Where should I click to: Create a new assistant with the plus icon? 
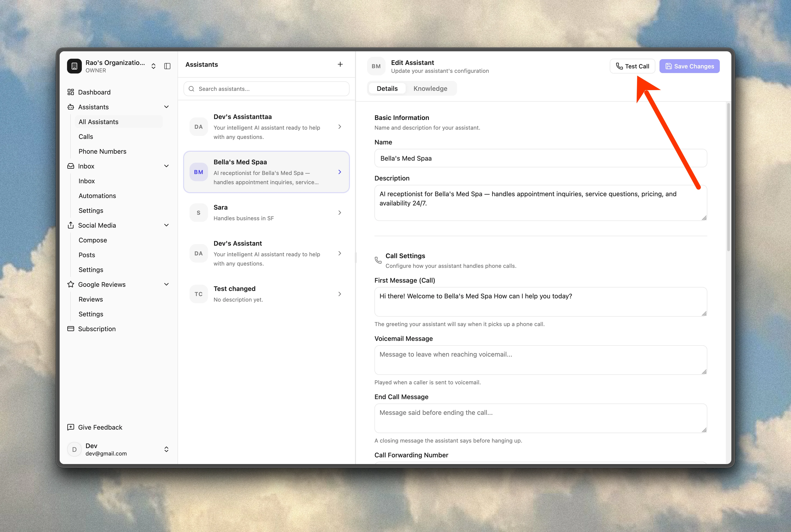[x=340, y=64]
